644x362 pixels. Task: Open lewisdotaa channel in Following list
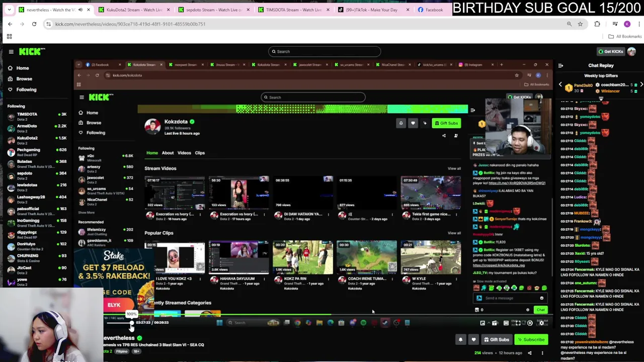(37, 188)
